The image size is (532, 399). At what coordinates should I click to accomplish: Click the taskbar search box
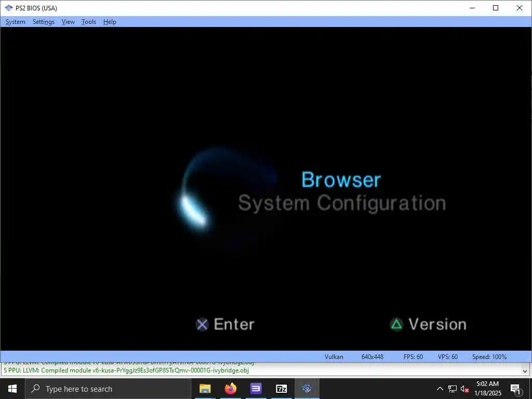[108, 389]
